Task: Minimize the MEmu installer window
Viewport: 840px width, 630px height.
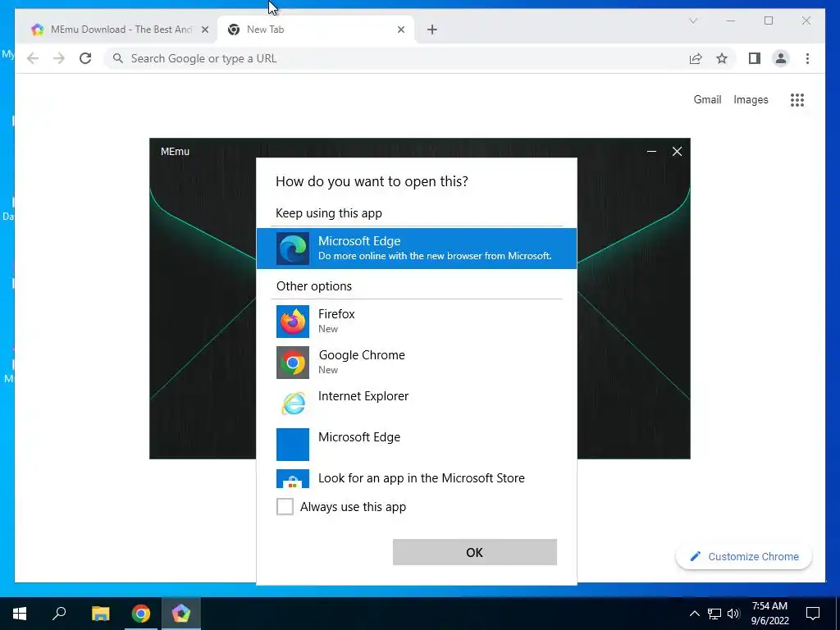Action: point(651,152)
